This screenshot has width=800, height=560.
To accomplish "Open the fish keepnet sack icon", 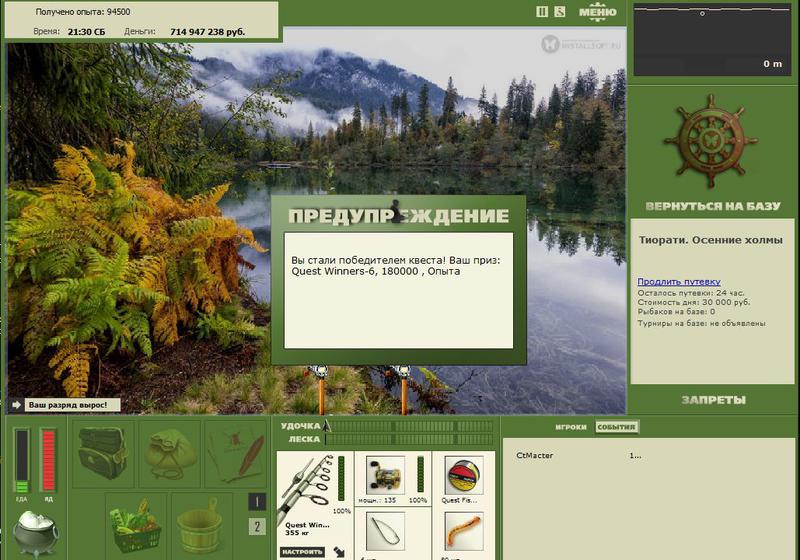I will click(169, 453).
